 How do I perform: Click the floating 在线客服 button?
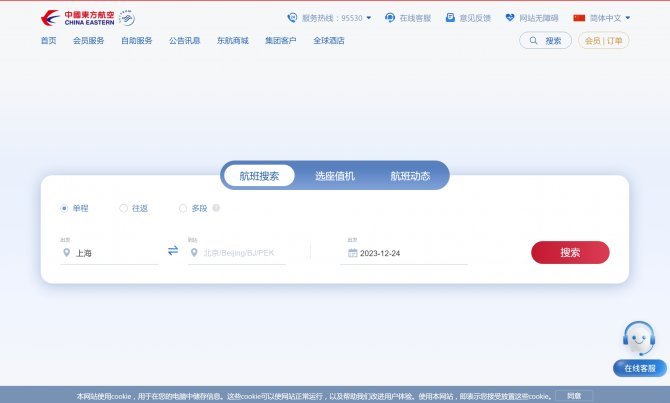[x=640, y=368]
